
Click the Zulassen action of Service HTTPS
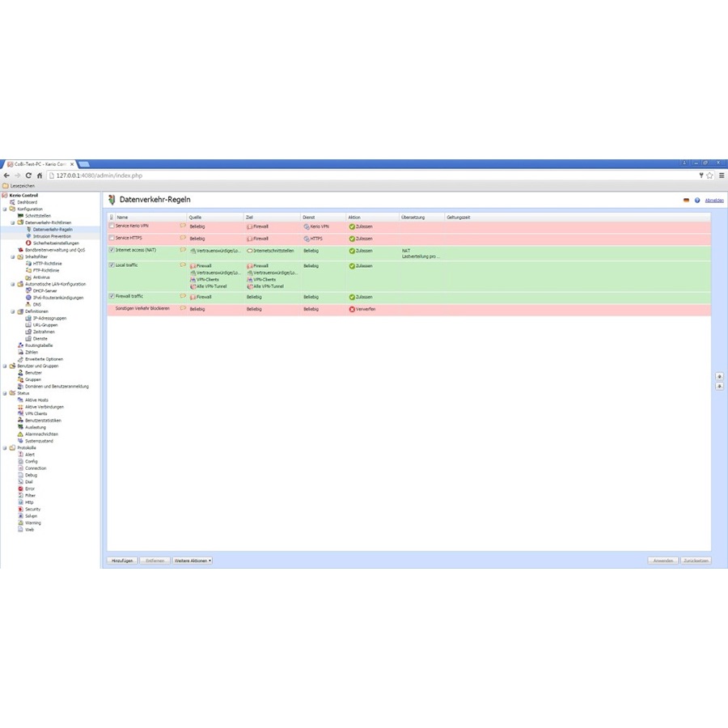(x=363, y=239)
